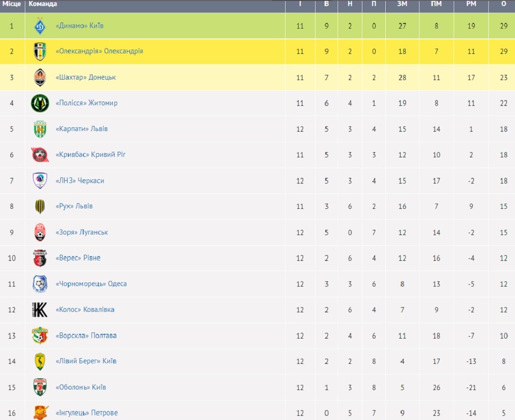Click the ЗМ goals-scored column header
The image size is (515, 420).
click(x=402, y=4)
